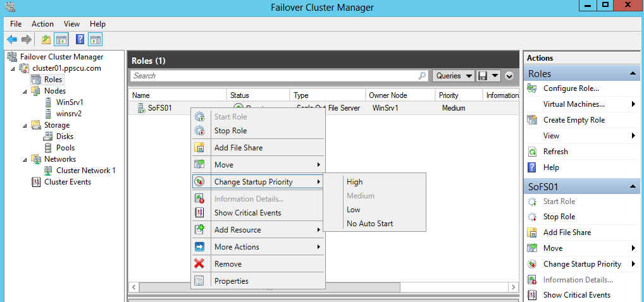The height and width of the screenshot is (302, 644).
Task: Set startup priority to High
Action: [375, 182]
